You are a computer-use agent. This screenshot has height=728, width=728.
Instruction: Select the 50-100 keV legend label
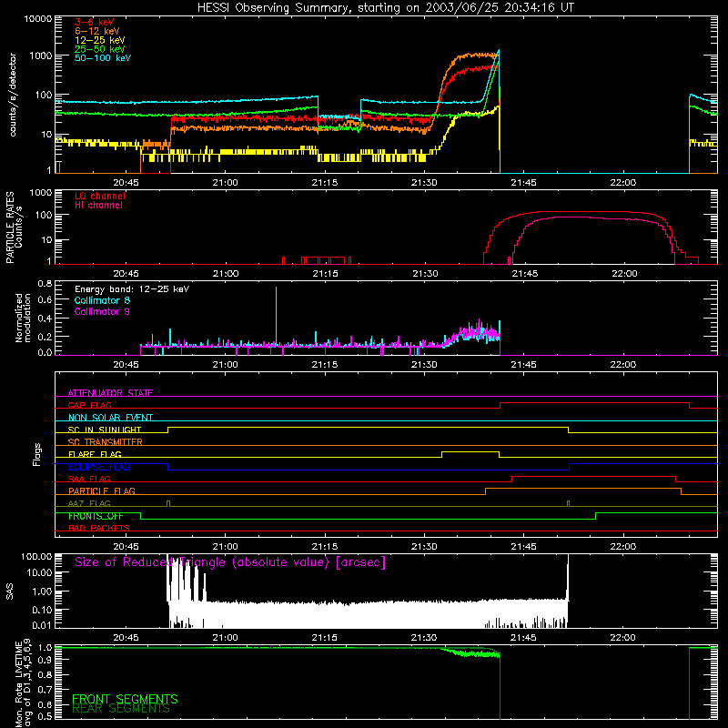tap(103, 58)
